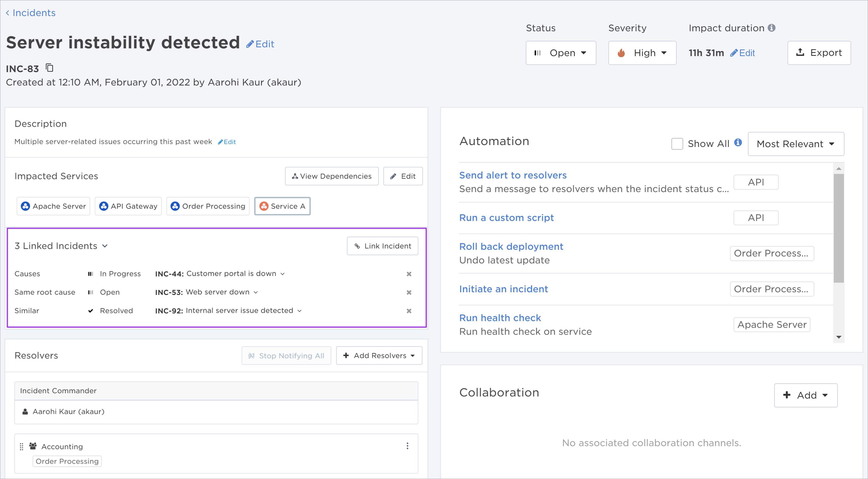This screenshot has width=868, height=479.
Task: Click the High severity flame icon
Action: coord(621,53)
